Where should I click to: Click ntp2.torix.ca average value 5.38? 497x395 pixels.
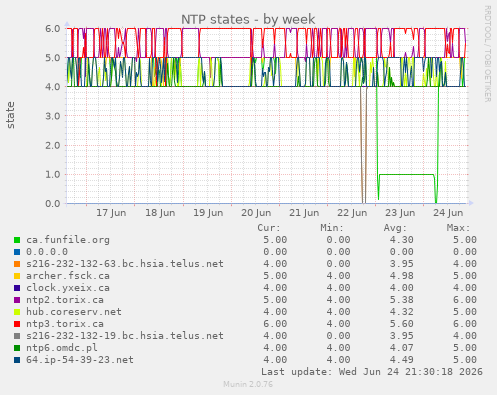click(401, 300)
